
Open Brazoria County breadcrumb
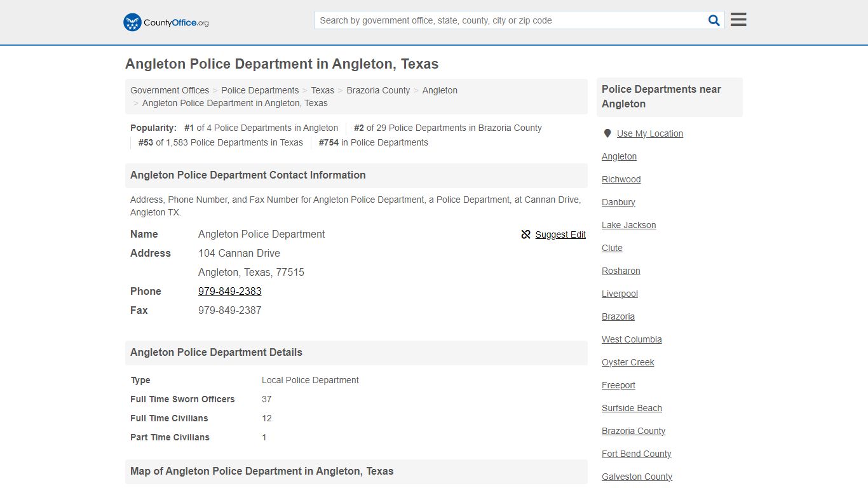[x=378, y=90]
